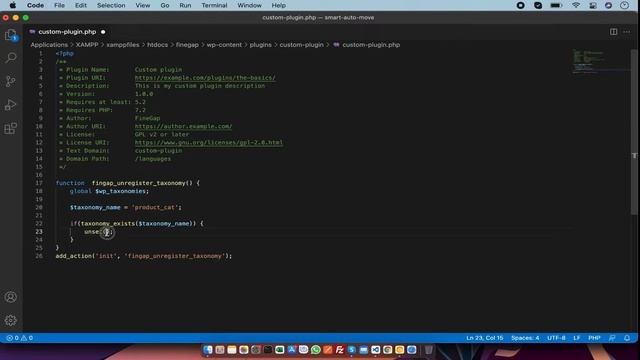Open FileZilla from the Dock
The image size is (640, 360).
click(340, 350)
